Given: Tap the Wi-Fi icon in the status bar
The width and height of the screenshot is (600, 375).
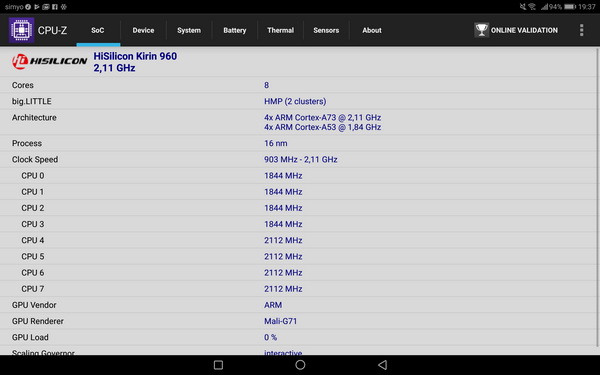Looking at the screenshot, I should [532, 7].
